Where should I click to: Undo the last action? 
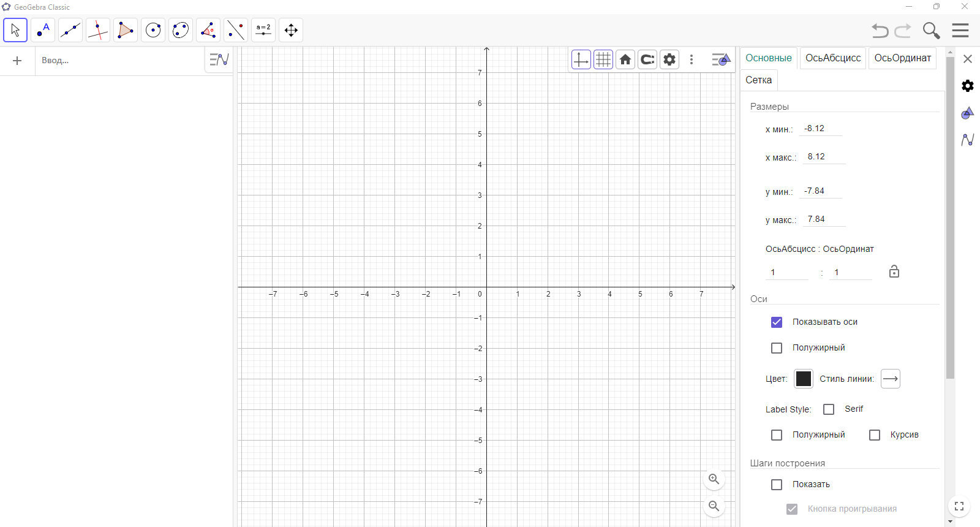(x=880, y=30)
